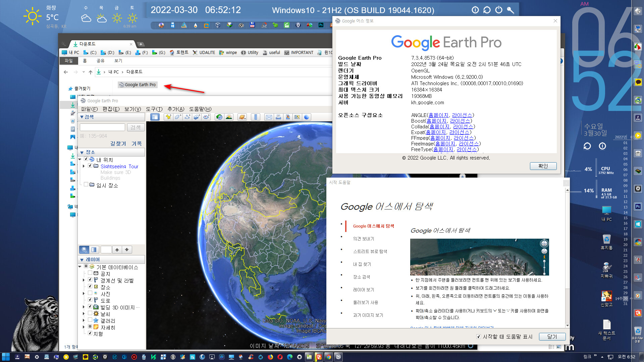Click the search input field in Google Earth
This screenshot has height=362, width=644.
tap(102, 127)
